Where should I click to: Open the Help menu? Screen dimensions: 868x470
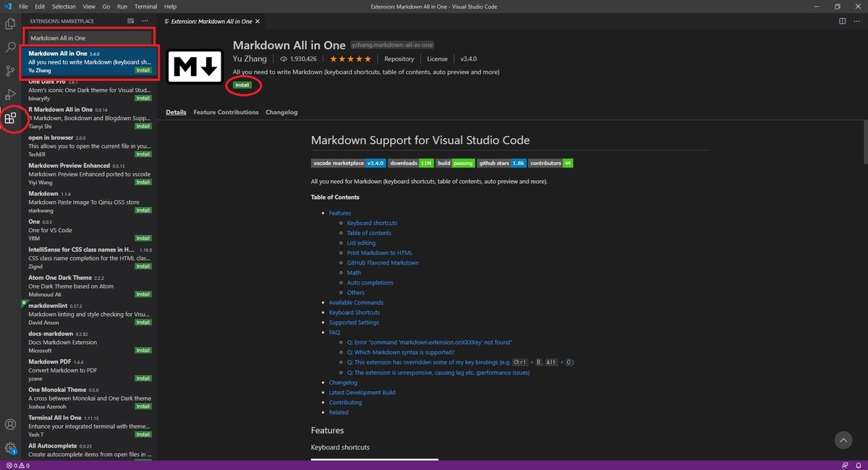pyautogui.click(x=170, y=6)
